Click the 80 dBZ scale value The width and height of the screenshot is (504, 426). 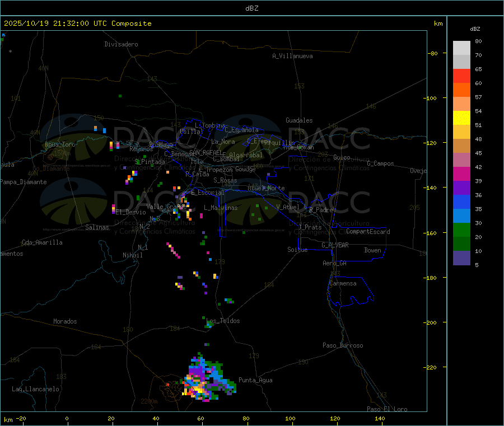[x=478, y=41]
